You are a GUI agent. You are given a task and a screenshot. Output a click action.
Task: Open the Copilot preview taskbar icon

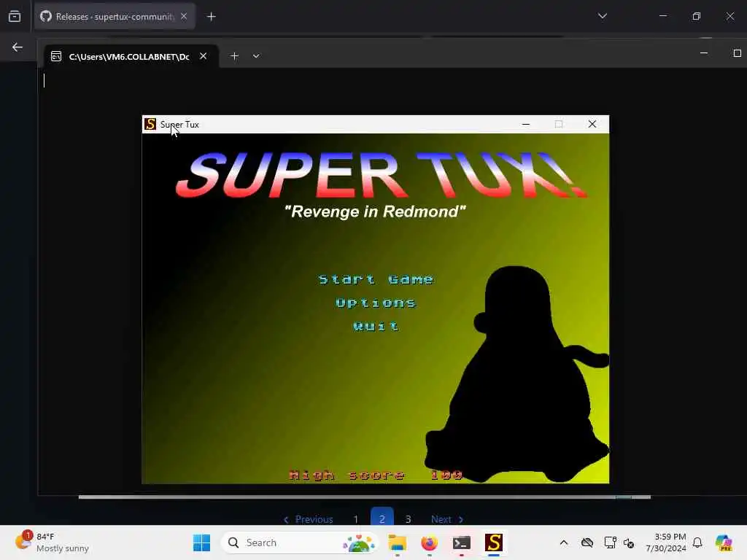[724, 542]
